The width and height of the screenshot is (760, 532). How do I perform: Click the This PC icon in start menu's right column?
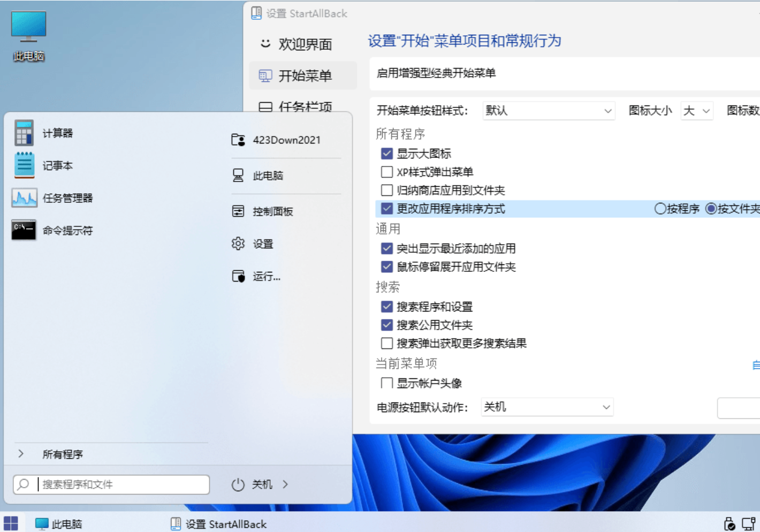point(238,176)
